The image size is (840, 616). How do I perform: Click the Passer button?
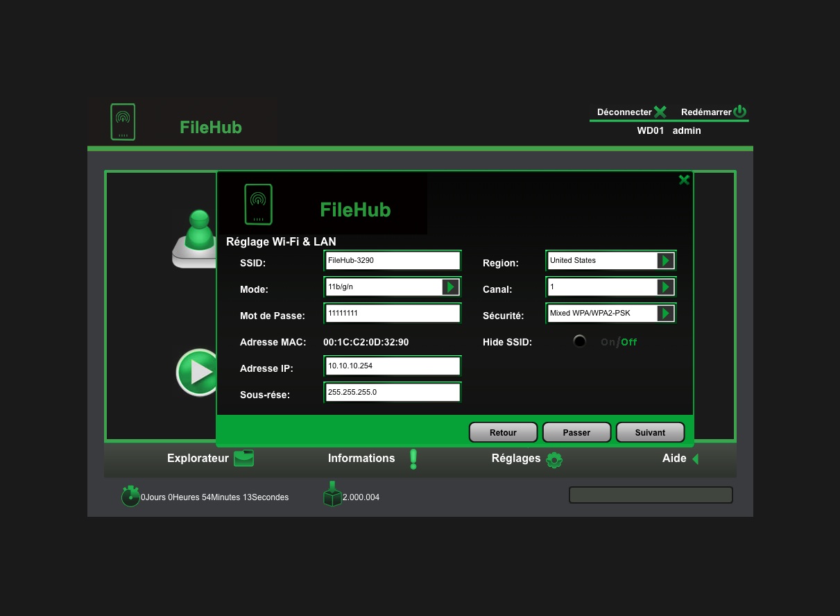[576, 432]
